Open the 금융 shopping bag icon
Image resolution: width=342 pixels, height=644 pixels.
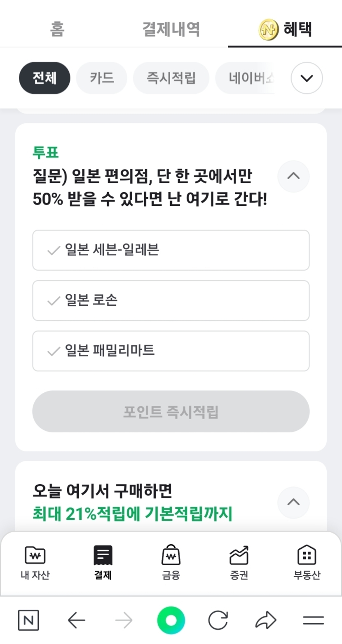click(x=171, y=555)
